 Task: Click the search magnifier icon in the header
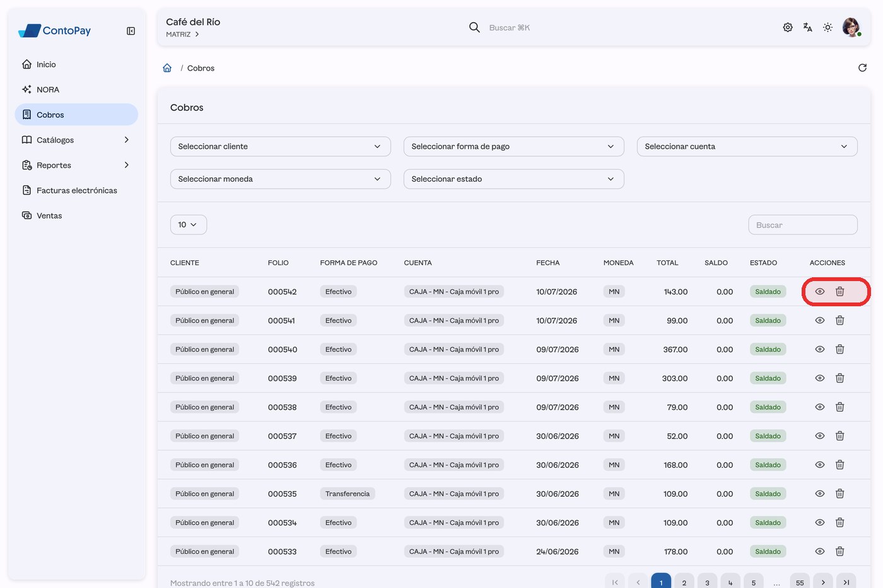(474, 27)
